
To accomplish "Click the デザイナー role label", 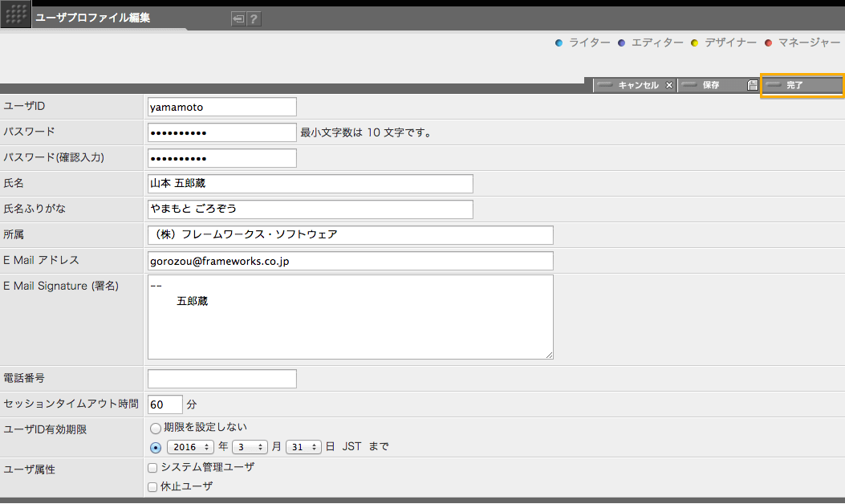I will click(x=731, y=43).
